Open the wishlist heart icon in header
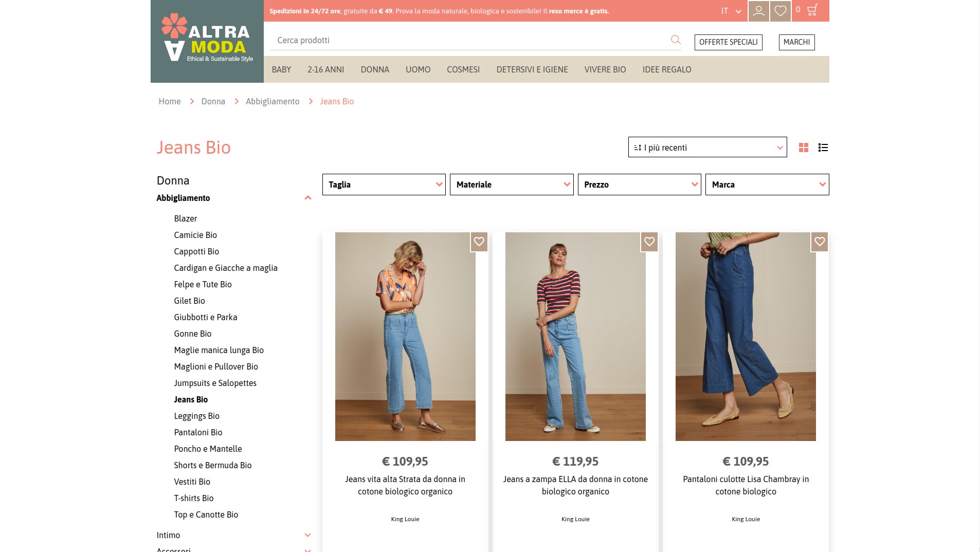The height and width of the screenshot is (552, 980). [x=780, y=11]
